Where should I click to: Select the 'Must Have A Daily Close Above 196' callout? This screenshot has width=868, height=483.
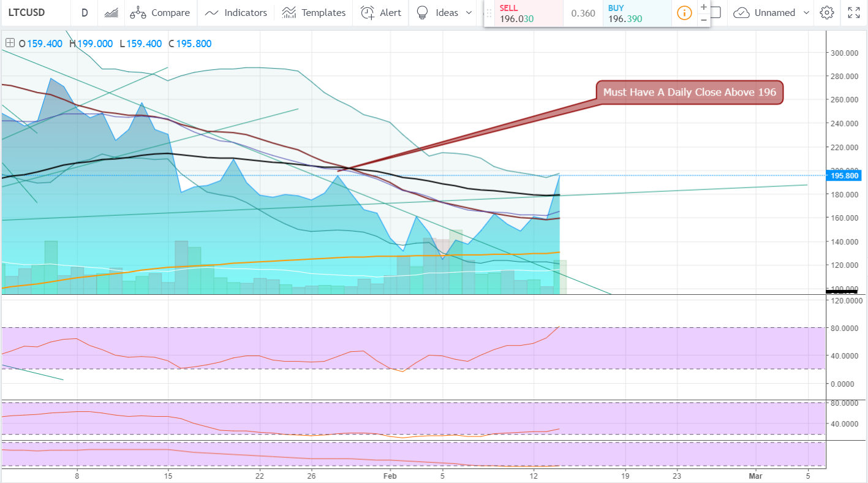pos(689,93)
